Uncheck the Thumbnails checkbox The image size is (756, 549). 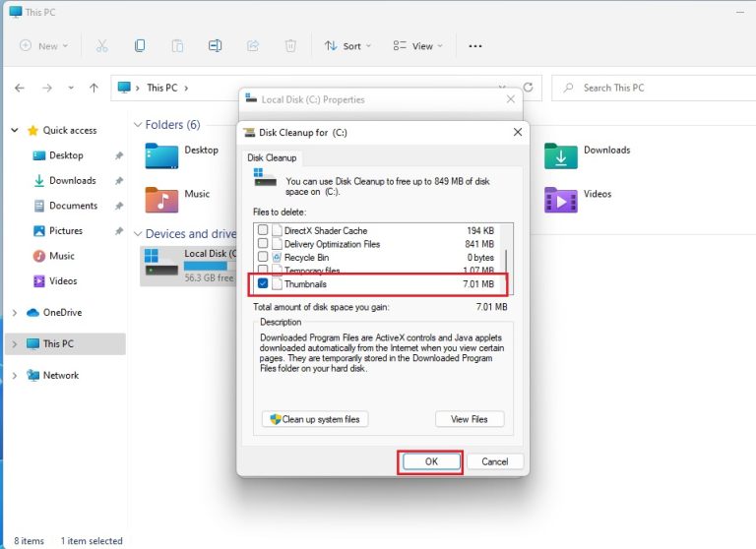click(x=263, y=283)
